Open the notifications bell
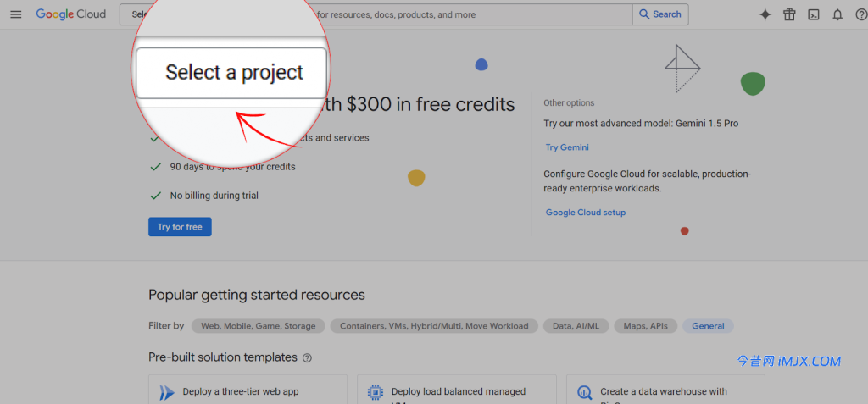 pyautogui.click(x=837, y=14)
